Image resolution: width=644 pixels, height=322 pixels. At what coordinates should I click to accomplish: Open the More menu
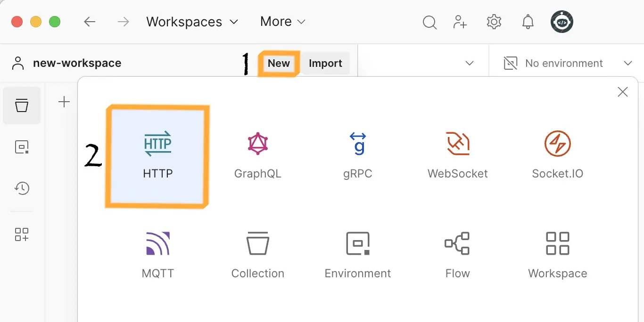pyautogui.click(x=282, y=22)
